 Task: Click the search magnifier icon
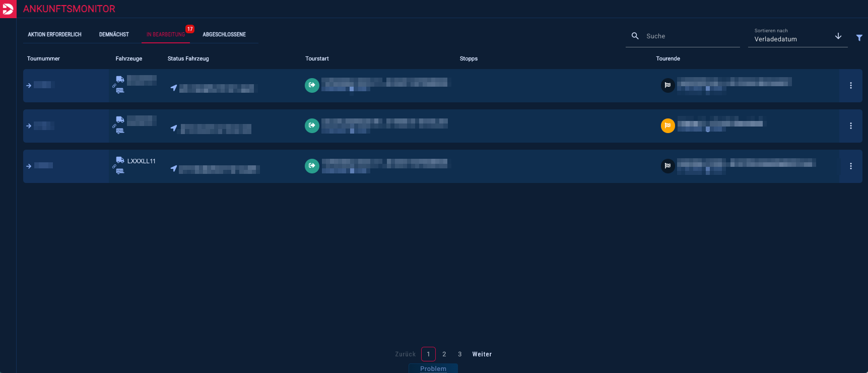[635, 36]
